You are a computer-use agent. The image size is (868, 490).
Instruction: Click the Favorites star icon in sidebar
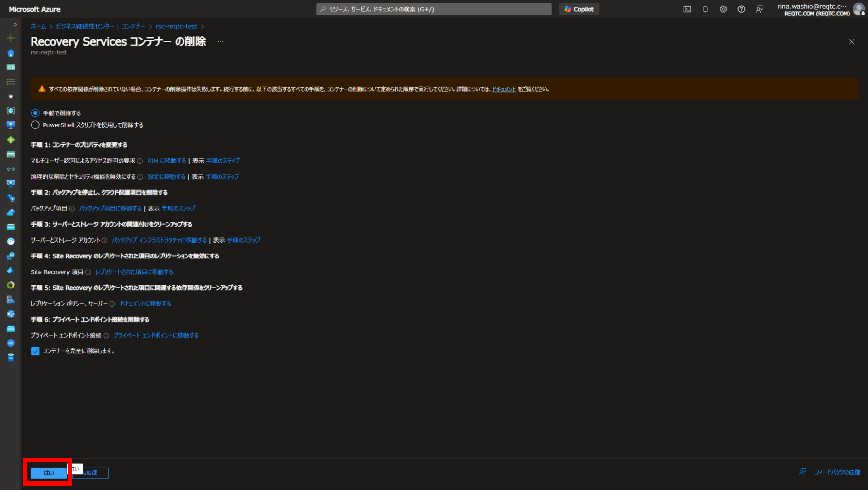[x=11, y=97]
